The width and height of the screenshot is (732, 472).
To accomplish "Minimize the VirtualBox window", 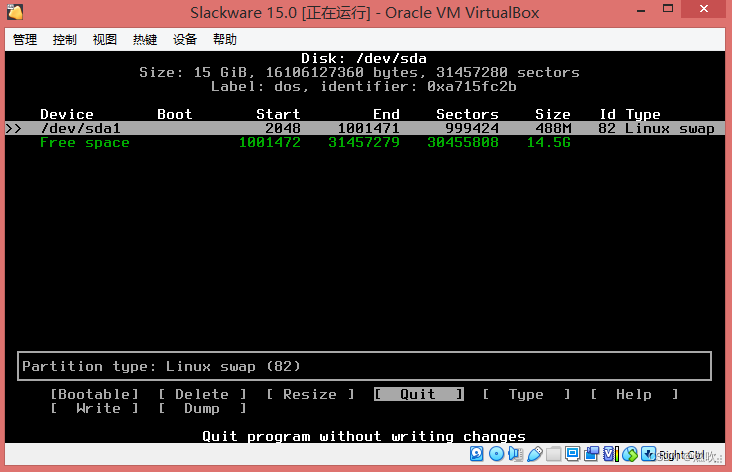I will click(641, 9).
